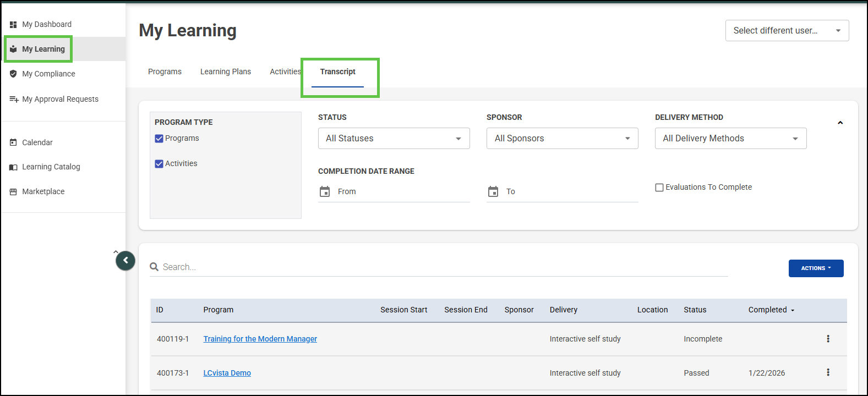Click the My Dashboard sidebar icon
The height and width of the screenshot is (396, 868).
click(x=13, y=25)
